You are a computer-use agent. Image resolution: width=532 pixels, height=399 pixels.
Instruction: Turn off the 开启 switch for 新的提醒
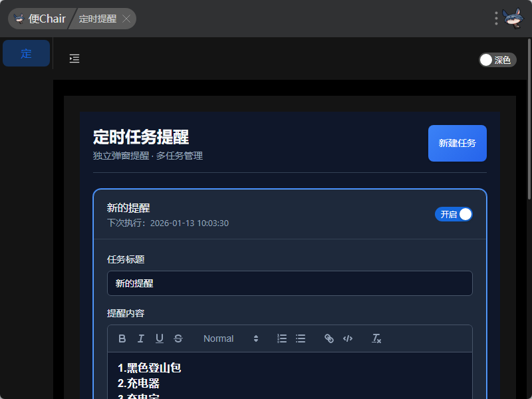point(454,214)
